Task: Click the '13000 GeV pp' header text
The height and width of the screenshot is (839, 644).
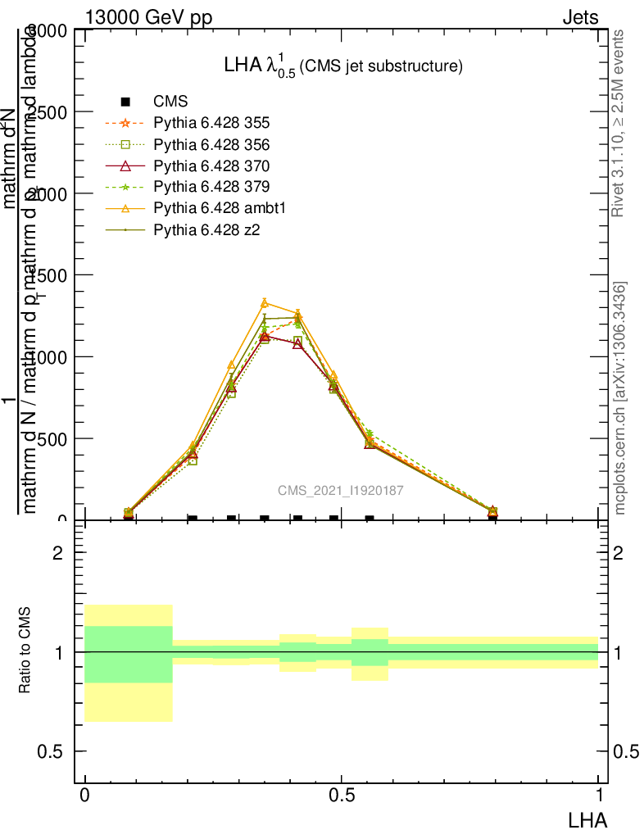Action: 148,18
